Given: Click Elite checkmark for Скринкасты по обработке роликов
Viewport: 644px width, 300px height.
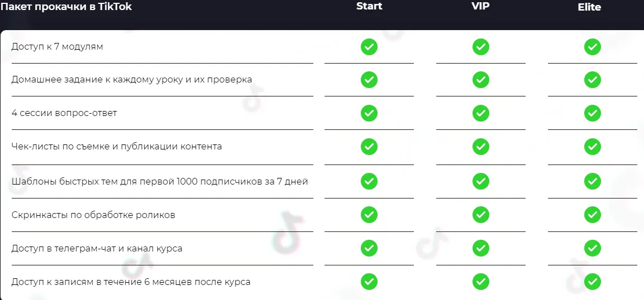Looking at the screenshot, I should (592, 215).
